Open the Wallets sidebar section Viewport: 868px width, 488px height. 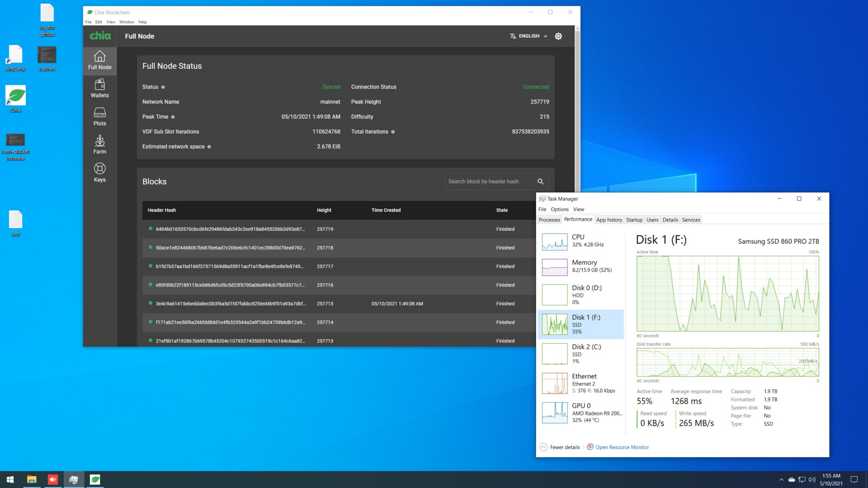tap(100, 89)
